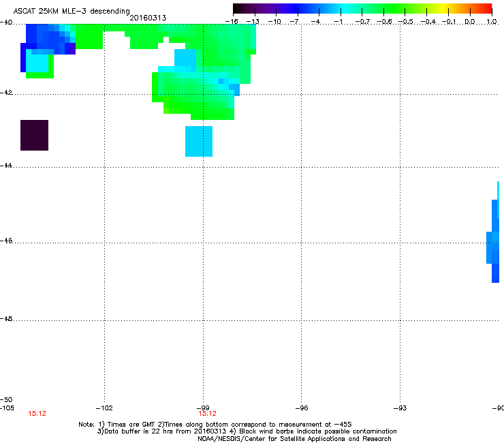Click the colorbar tick label -0.6
The image size is (504, 443).
coord(384,22)
